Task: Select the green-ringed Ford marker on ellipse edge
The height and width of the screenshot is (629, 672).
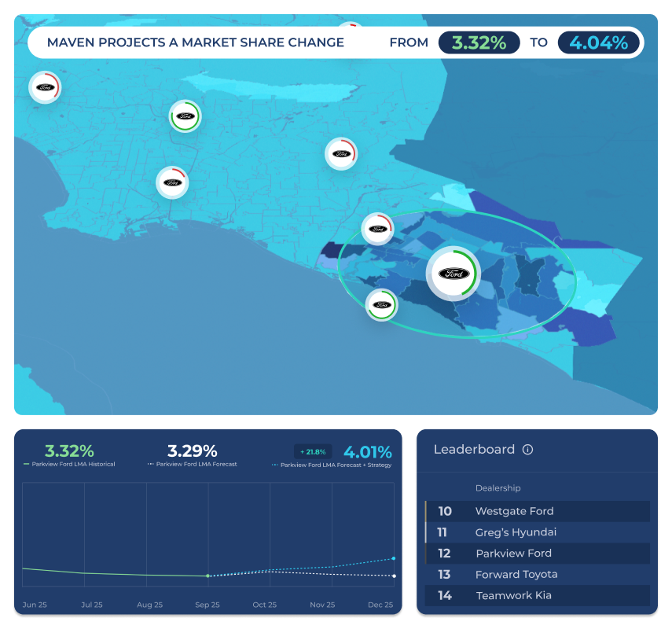Action: point(382,304)
